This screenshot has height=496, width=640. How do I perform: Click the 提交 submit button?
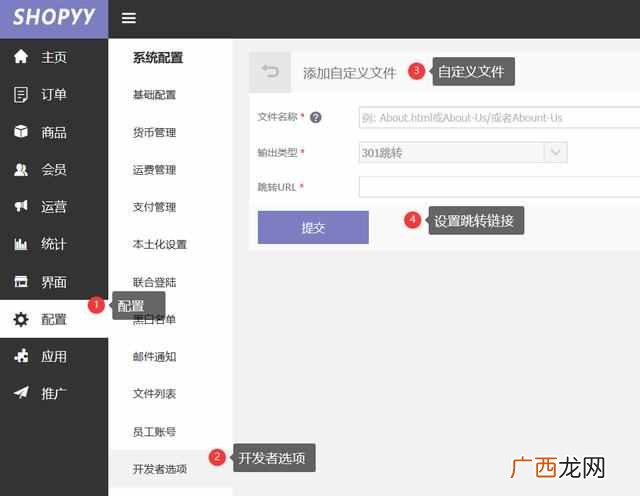pyautogui.click(x=313, y=227)
